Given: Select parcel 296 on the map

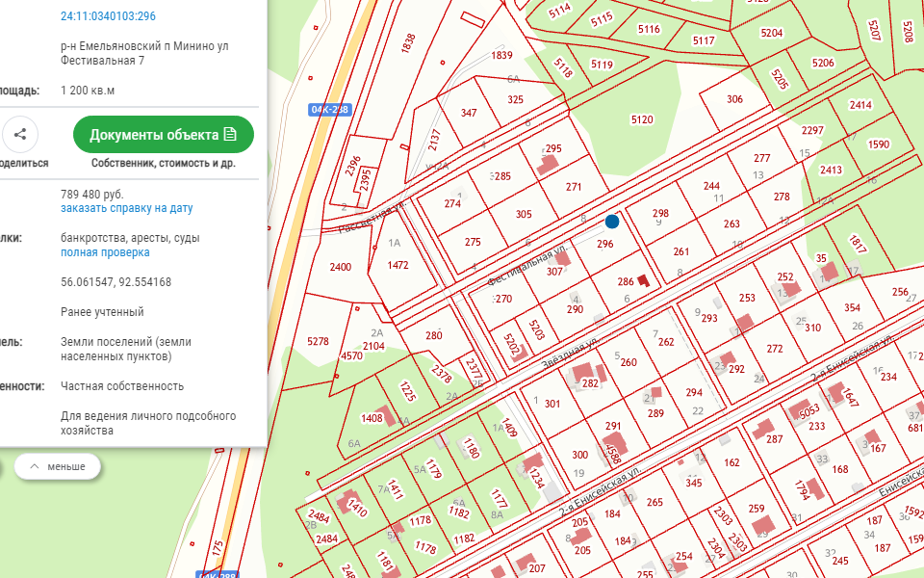Looking at the screenshot, I should click(x=604, y=245).
